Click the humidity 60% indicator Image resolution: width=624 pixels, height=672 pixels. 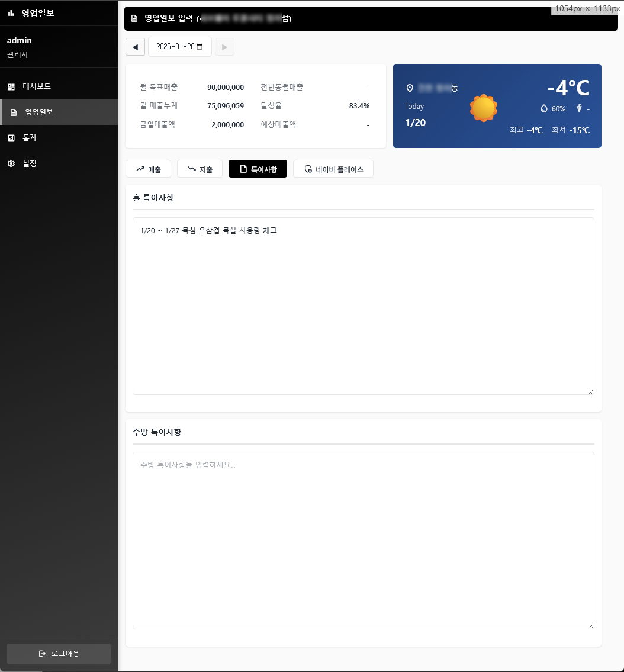(554, 109)
